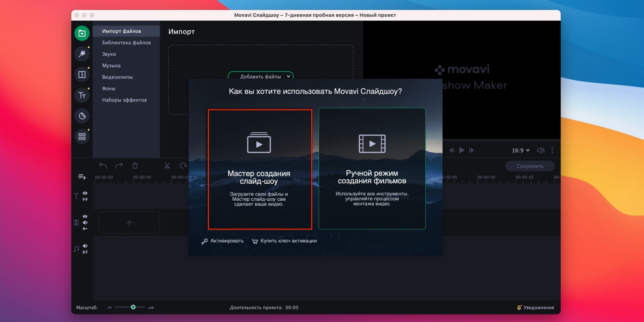
Task: Mute the video track speaker
Action: click(85, 222)
